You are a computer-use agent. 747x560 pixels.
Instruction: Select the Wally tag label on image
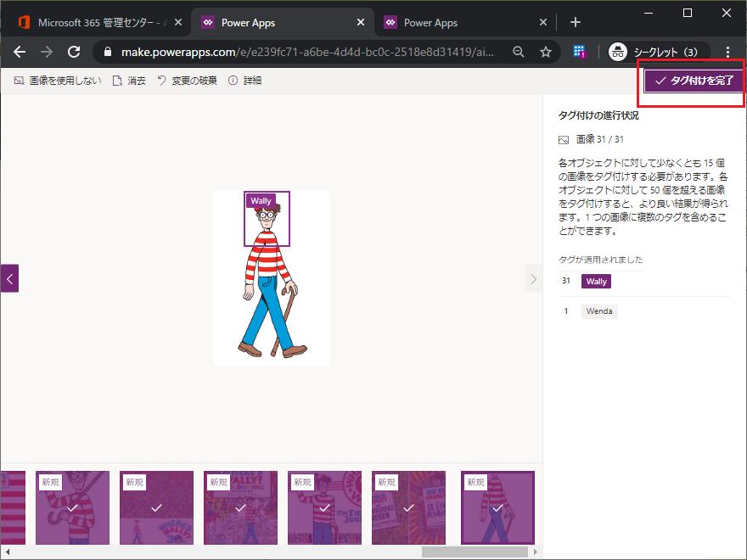pos(261,201)
